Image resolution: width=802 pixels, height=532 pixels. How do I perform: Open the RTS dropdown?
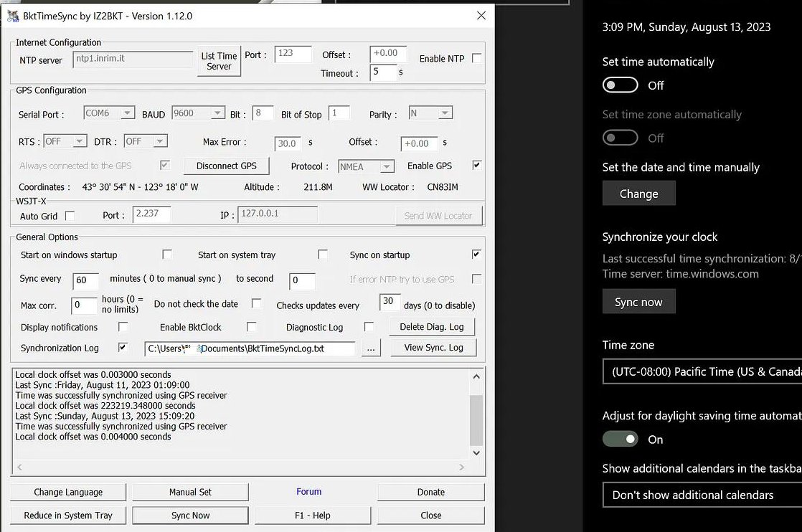[65, 141]
